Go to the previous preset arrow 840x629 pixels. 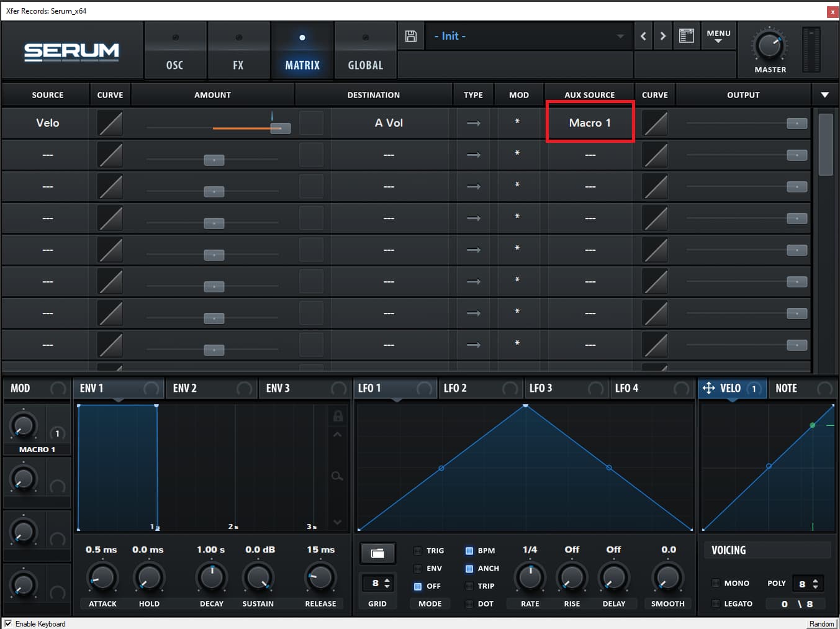coord(643,36)
